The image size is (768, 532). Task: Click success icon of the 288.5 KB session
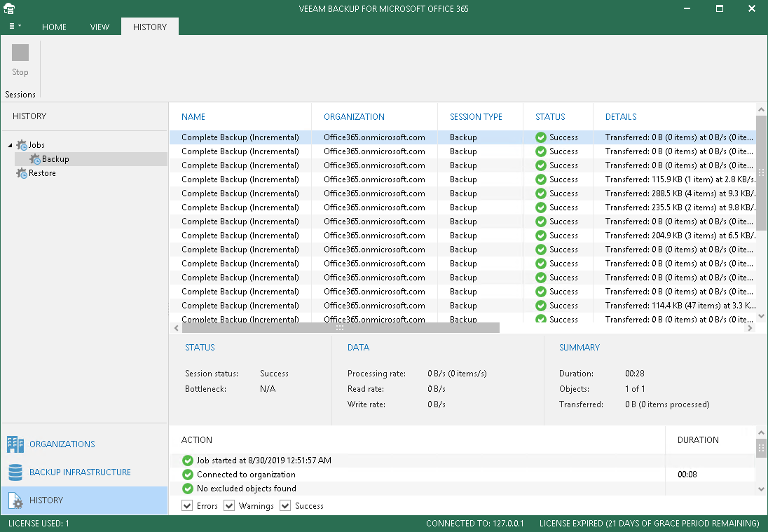(541, 193)
